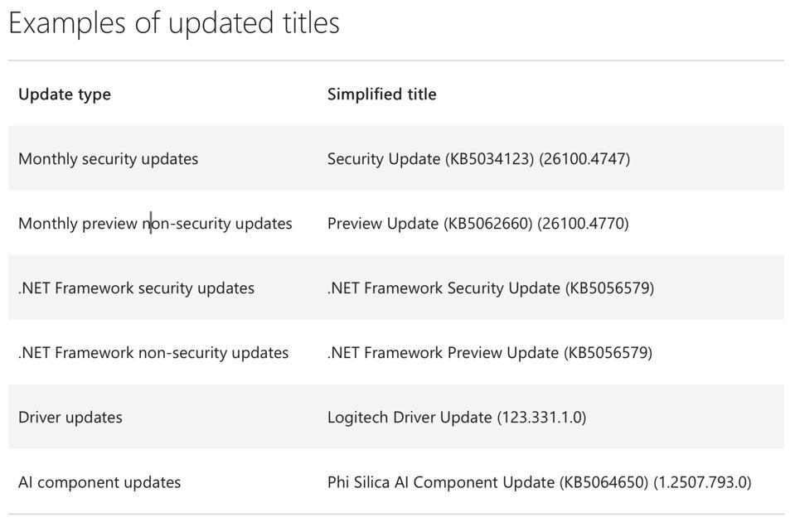Click the '.NET Framework Preview Update' title text
This screenshot has width=795, height=532.
pyautogui.click(x=443, y=353)
